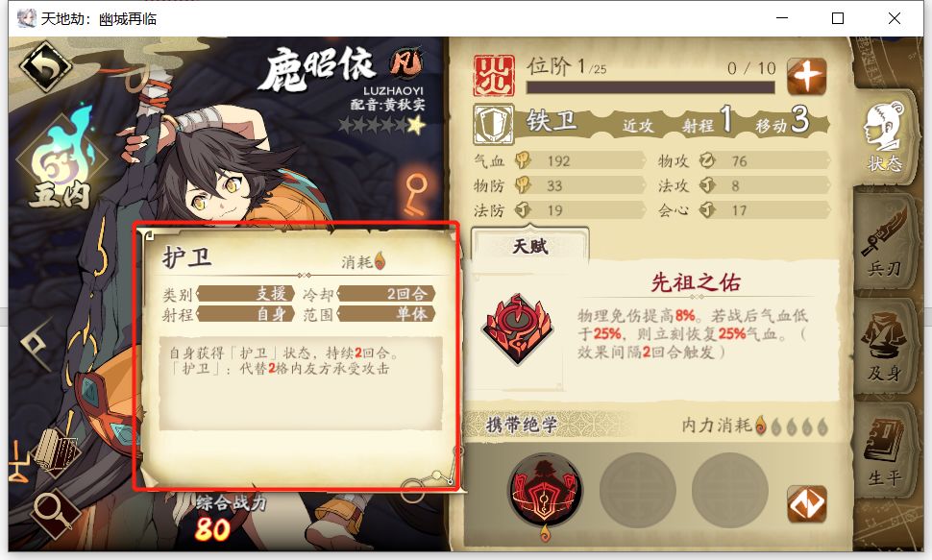Click the equipped red skill icon
The height and width of the screenshot is (560, 932).
click(545, 491)
